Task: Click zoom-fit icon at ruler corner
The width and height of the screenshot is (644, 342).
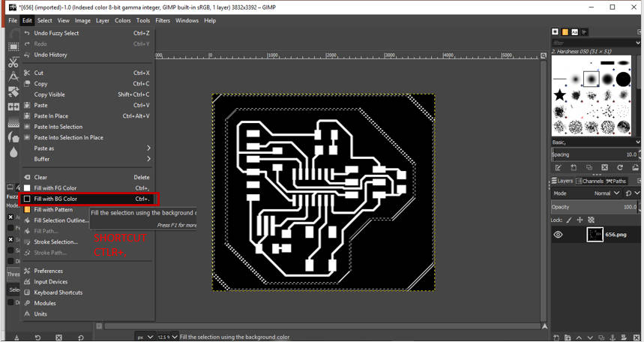Action: coord(544,55)
